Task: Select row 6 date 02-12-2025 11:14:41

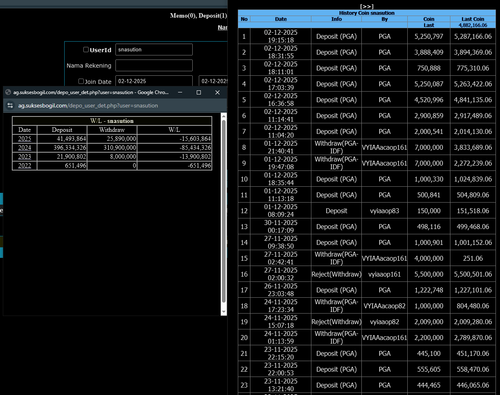Action: [x=281, y=116]
